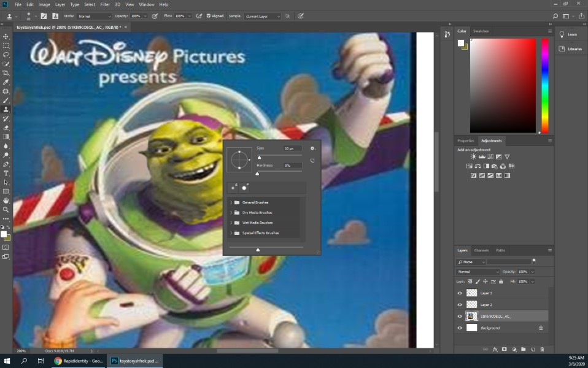
Task: Open Windows Task View
Action: pyautogui.click(x=41, y=361)
